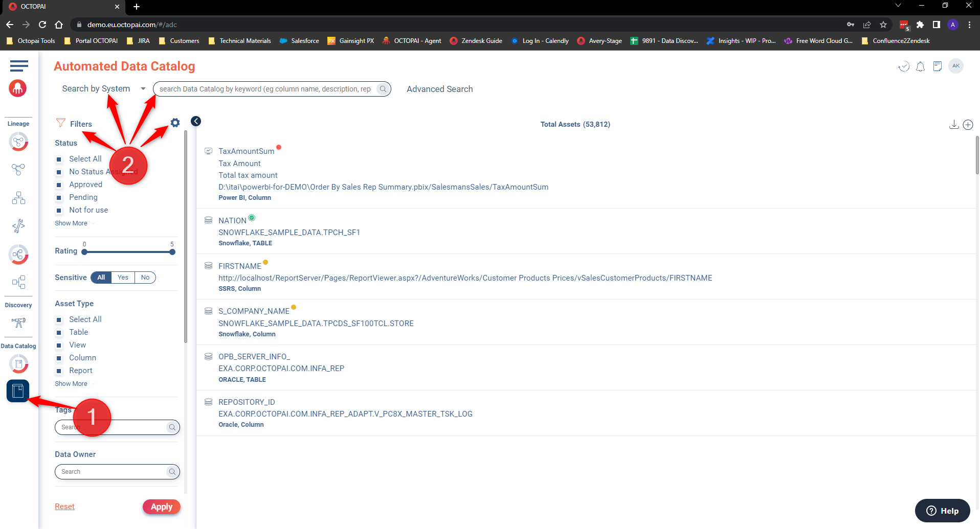Image resolution: width=980 pixels, height=529 pixels.
Task: Click the search magnifier icon in catalog search
Action: (x=383, y=89)
